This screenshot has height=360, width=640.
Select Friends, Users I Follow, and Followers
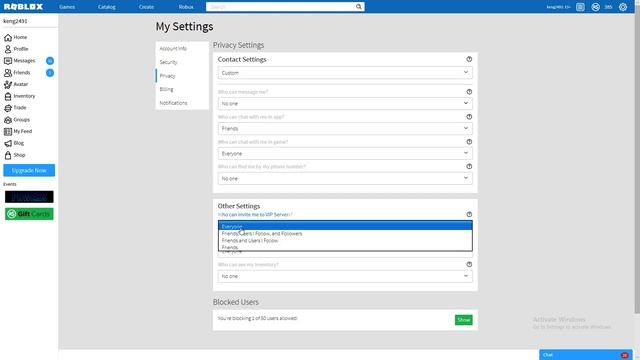(x=345, y=233)
